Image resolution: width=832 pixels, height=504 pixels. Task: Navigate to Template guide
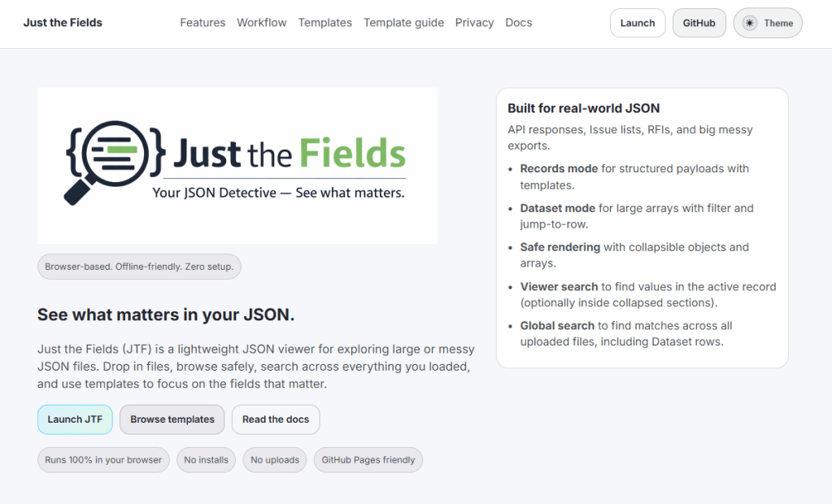(403, 23)
